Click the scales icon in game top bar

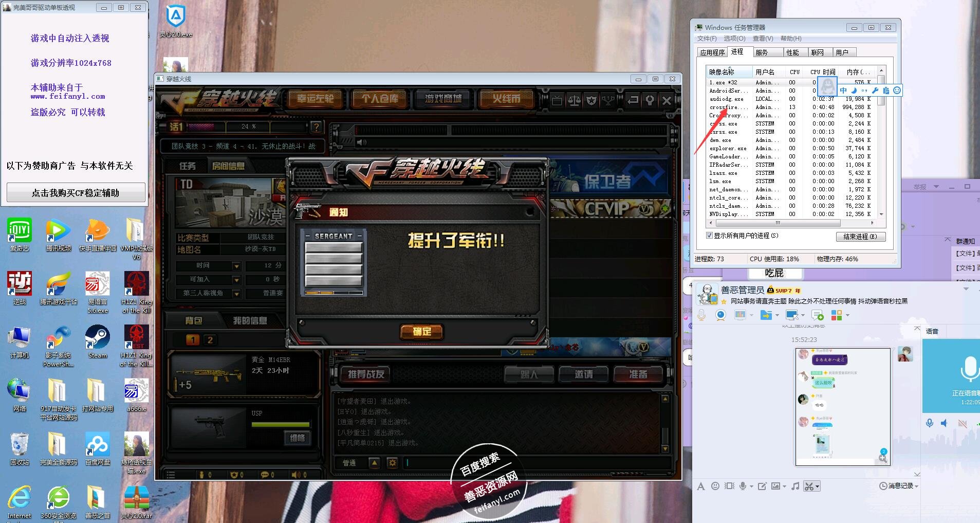[x=574, y=100]
